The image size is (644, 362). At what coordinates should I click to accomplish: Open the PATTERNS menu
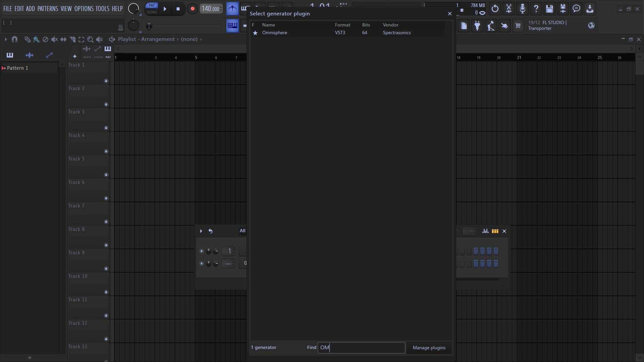(x=48, y=9)
